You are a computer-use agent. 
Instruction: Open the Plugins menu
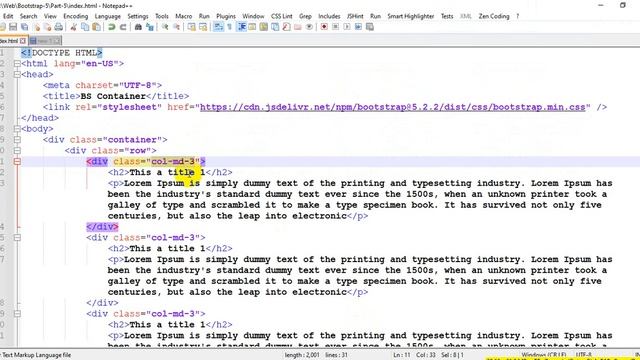226,16
